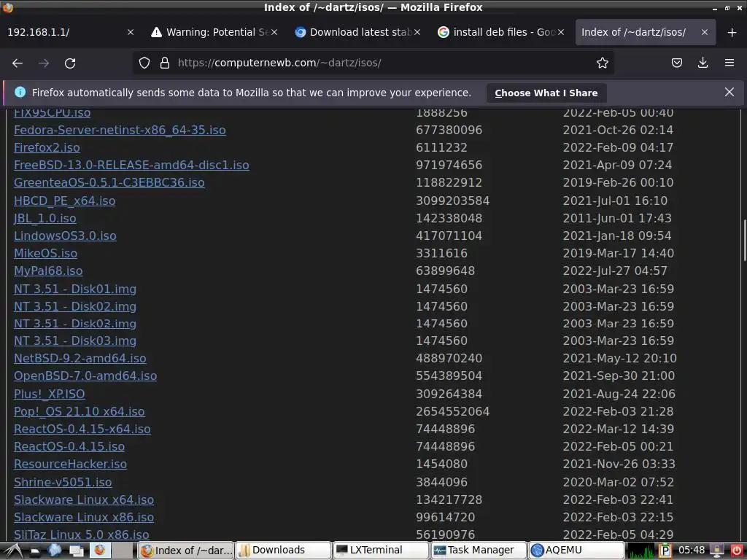The height and width of the screenshot is (560, 747).
Task: Click the HBCD_PE_x64.iso link
Action: click(x=64, y=201)
